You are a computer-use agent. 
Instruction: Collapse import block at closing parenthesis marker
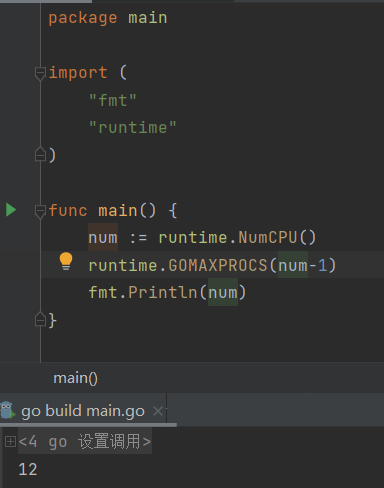pyautogui.click(x=40, y=154)
